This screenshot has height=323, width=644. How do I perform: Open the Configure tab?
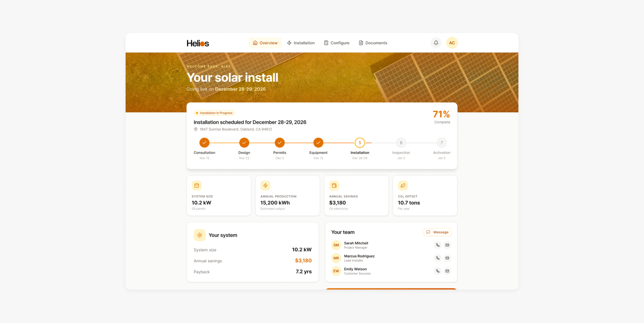(x=336, y=43)
